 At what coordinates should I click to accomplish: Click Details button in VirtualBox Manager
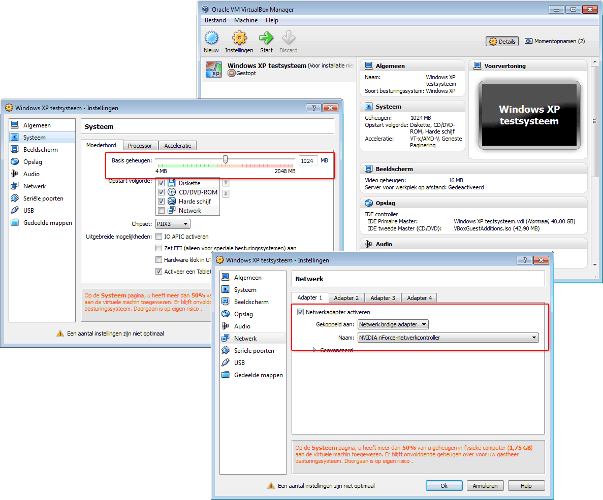pos(502,41)
